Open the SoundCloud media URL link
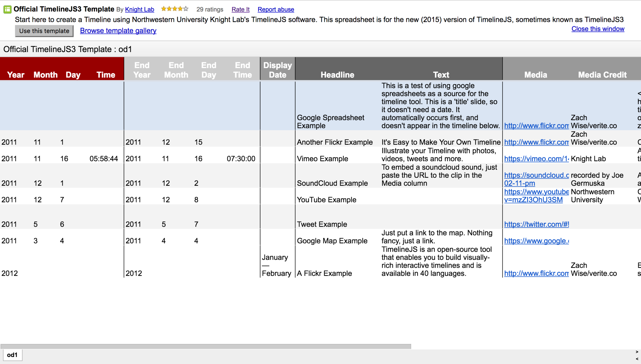The width and height of the screenshot is (641, 364). click(536, 176)
